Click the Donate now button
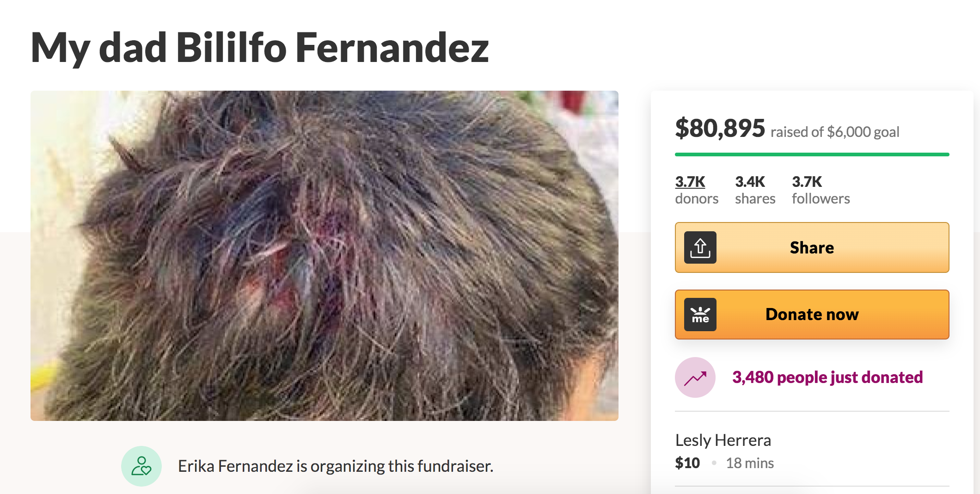The image size is (980, 494). coord(812,315)
